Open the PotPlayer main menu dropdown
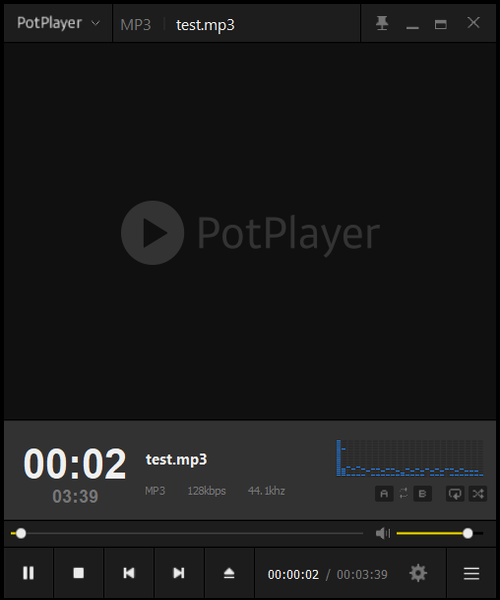 click(x=58, y=23)
